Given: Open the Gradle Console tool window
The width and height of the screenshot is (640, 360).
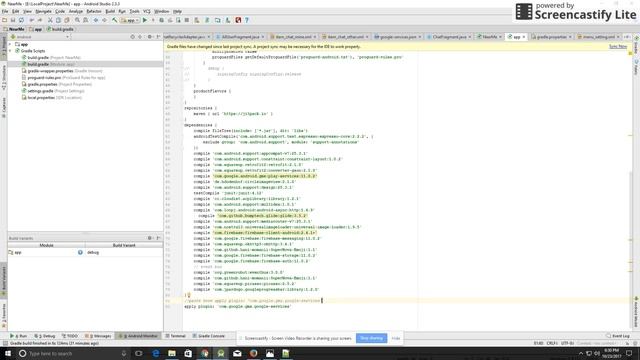Looking at the screenshot, I should coord(209,336).
